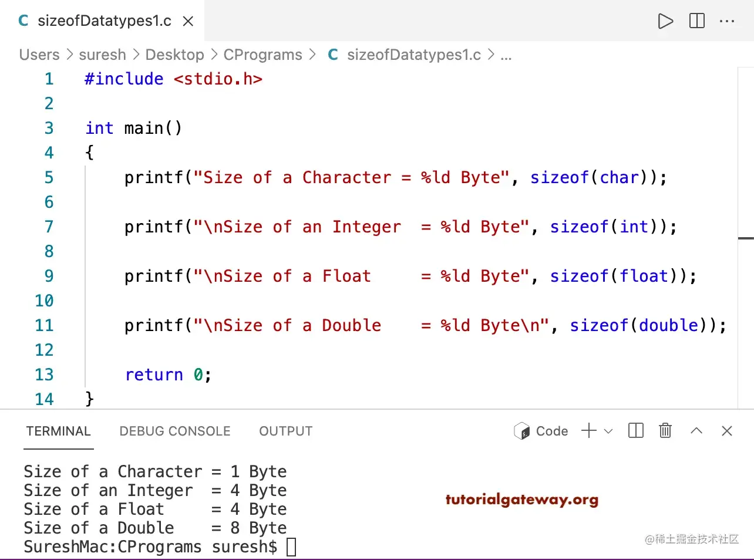
Task: Click the editor's vertical scrollbar overview ruler
Action: click(746, 238)
